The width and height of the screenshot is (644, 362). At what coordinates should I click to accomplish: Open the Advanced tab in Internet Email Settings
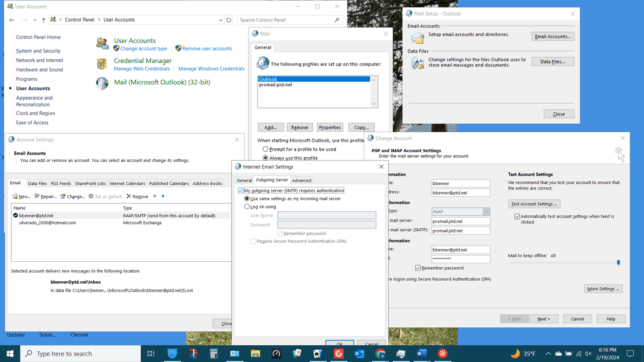coord(301,181)
